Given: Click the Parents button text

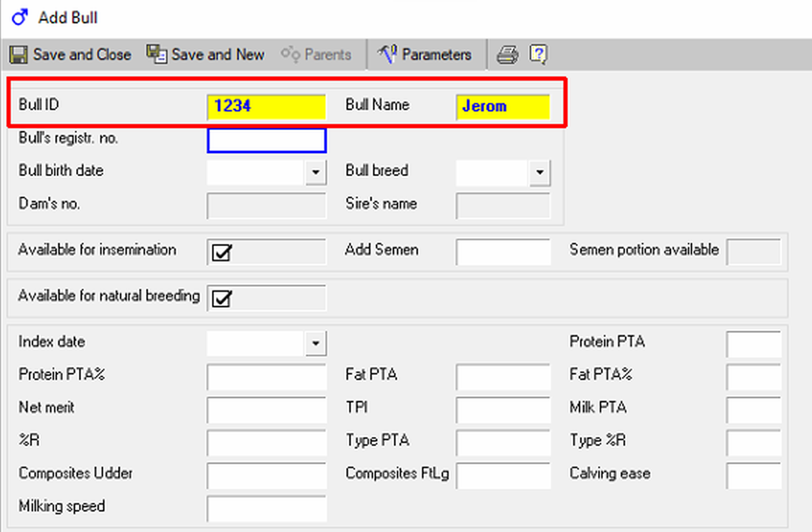Looking at the screenshot, I should coord(328,54).
